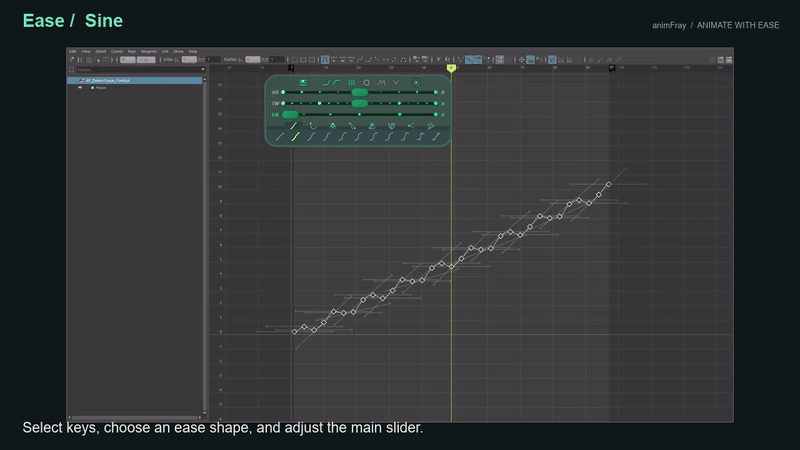Click the M-shaped wave icon in green panel

click(381, 83)
